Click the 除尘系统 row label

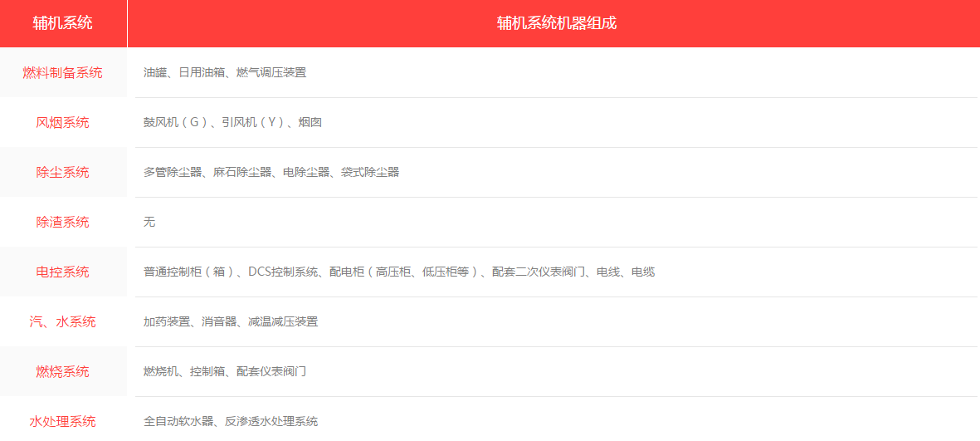pos(63,172)
